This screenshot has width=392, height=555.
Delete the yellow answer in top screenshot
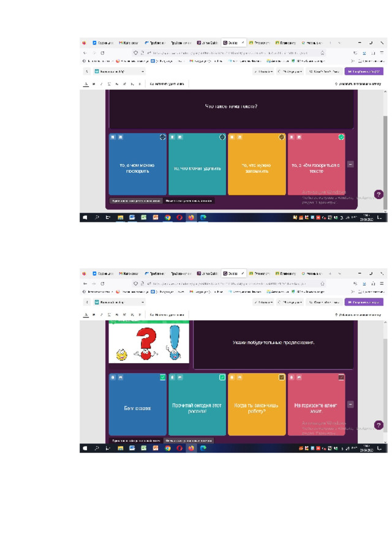(232, 137)
